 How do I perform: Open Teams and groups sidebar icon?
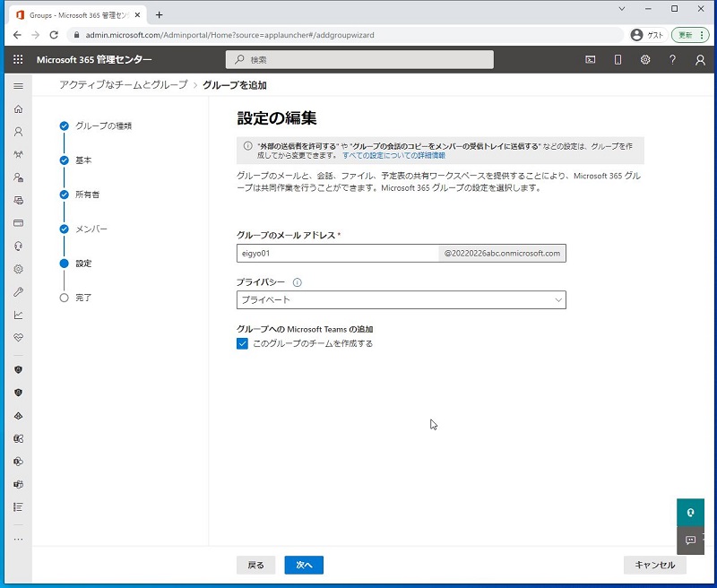coord(18,154)
